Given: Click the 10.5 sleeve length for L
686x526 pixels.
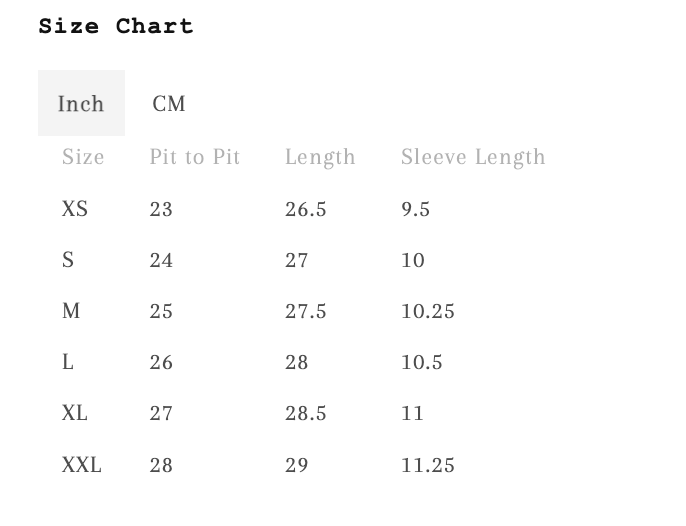Looking at the screenshot, I should point(422,362).
